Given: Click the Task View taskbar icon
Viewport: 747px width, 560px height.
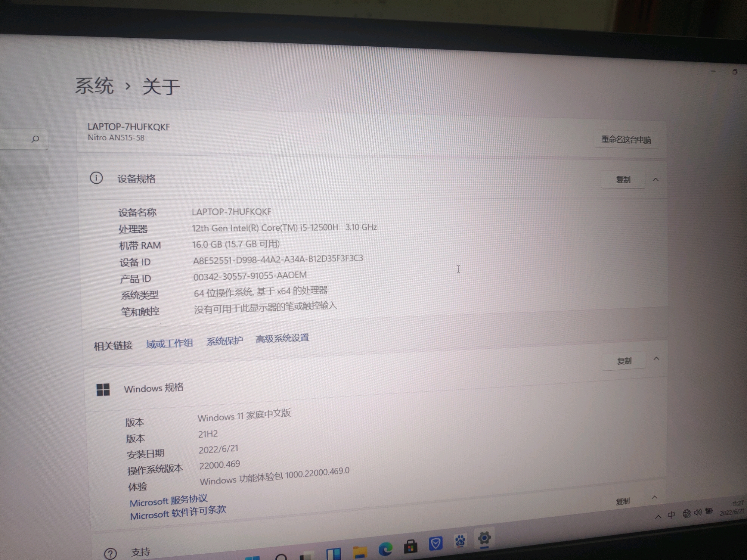Looking at the screenshot, I should [x=307, y=556].
